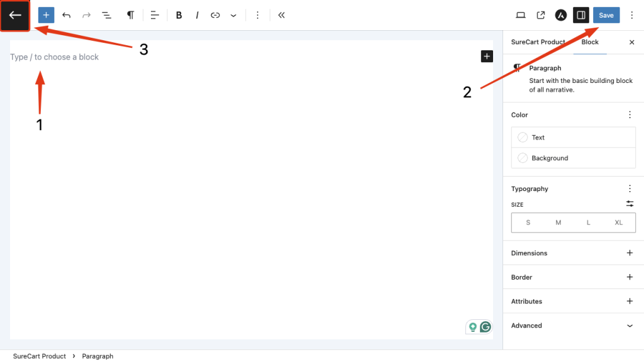Image resolution: width=644 pixels, height=362 pixels.
Task: Expand the Dimensions options
Action: tap(630, 253)
